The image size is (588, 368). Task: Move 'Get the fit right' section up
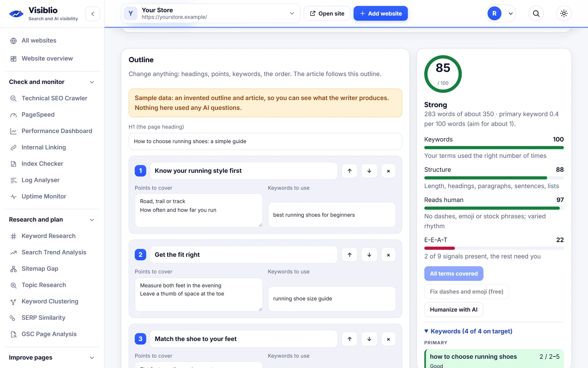coord(350,255)
